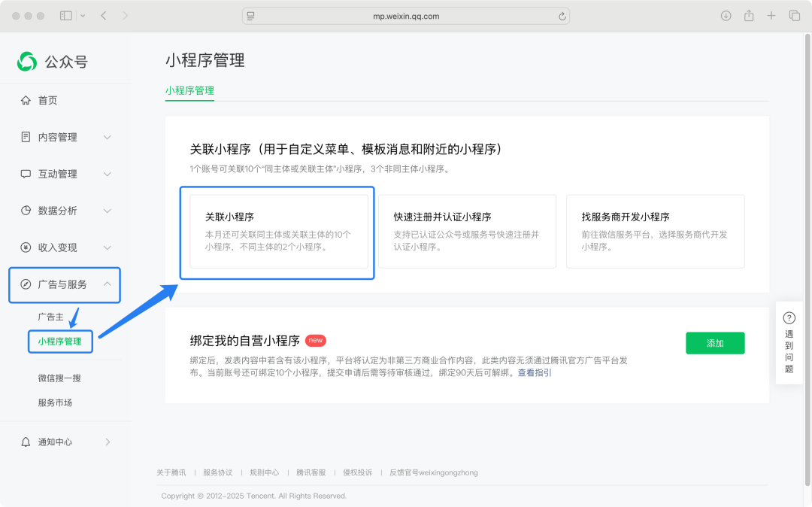The image size is (812, 507).
Task: Collapse the 广告与服务 chevron
Action: click(x=108, y=284)
